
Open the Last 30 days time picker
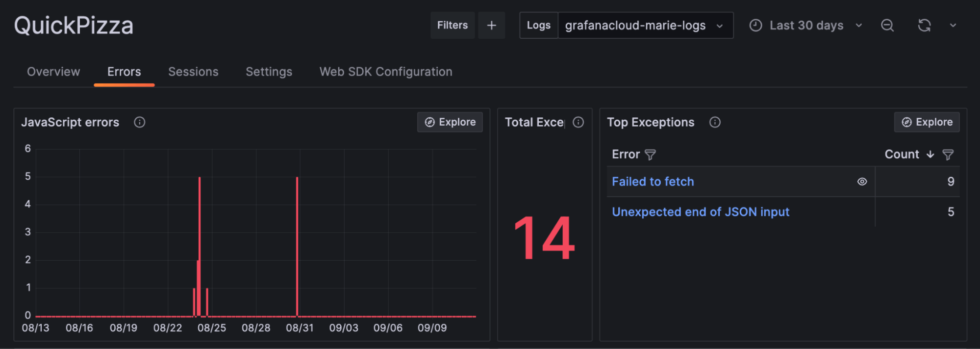click(x=806, y=25)
